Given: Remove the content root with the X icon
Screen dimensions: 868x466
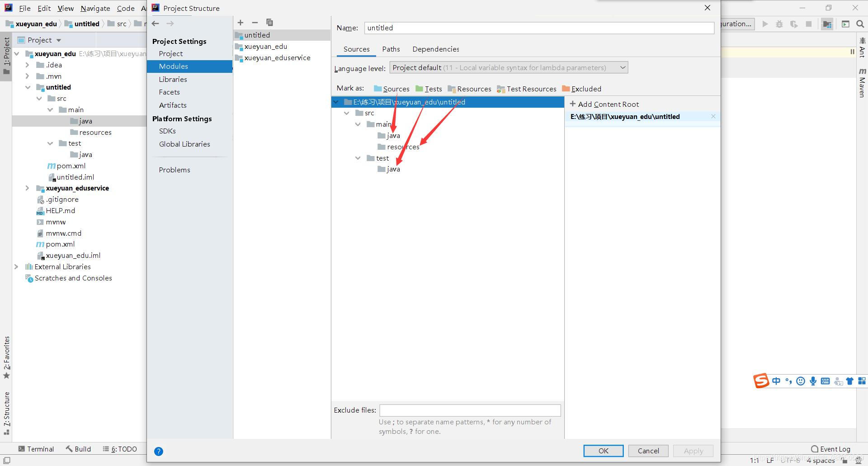Looking at the screenshot, I should 713,116.
